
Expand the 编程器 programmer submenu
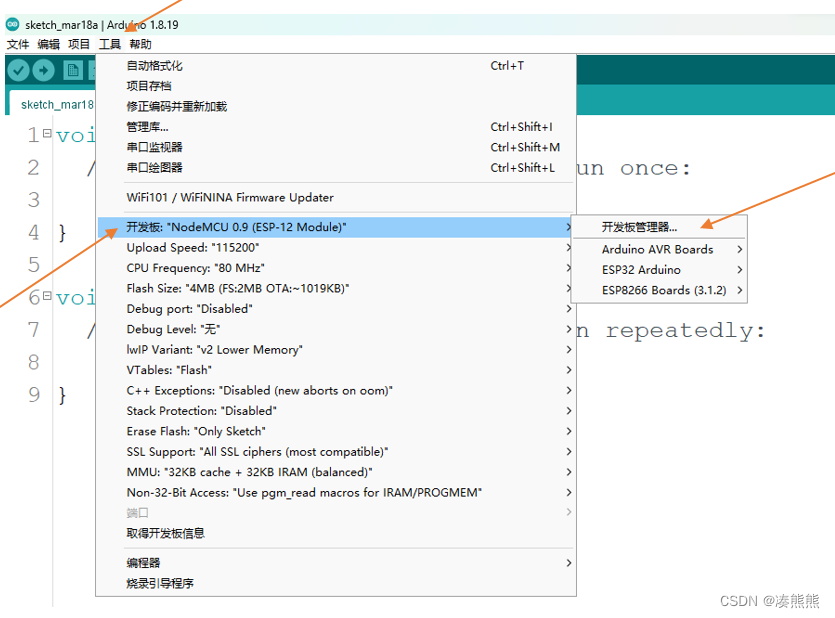point(337,563)
